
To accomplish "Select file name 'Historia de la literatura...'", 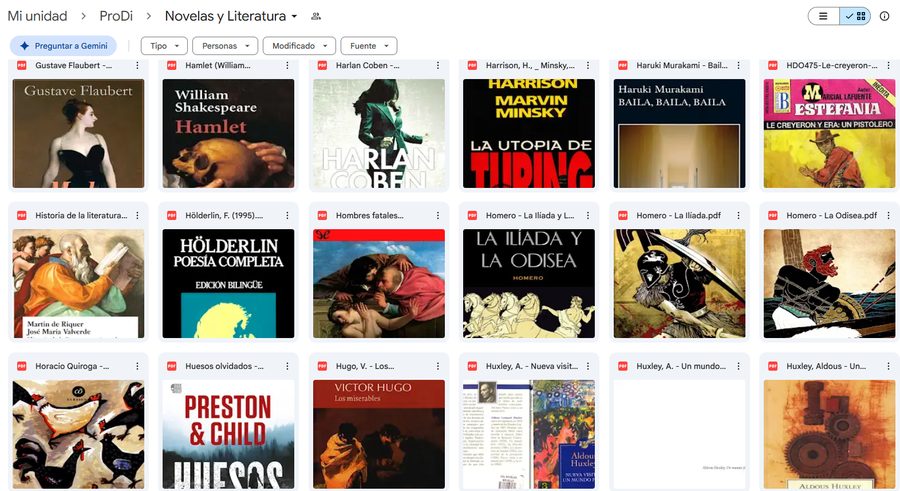I will pos(82,215).
